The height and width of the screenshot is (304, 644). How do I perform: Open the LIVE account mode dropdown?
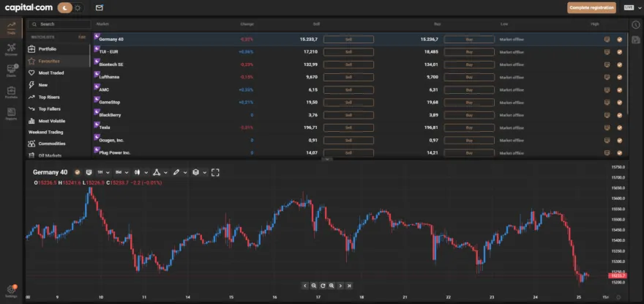coord(629,7)
